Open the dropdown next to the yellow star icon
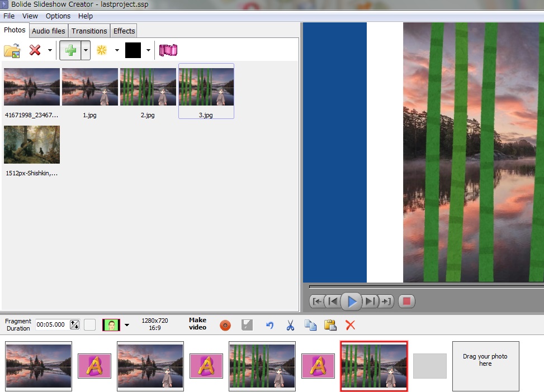The image size is (544, 392). point(117,51)
